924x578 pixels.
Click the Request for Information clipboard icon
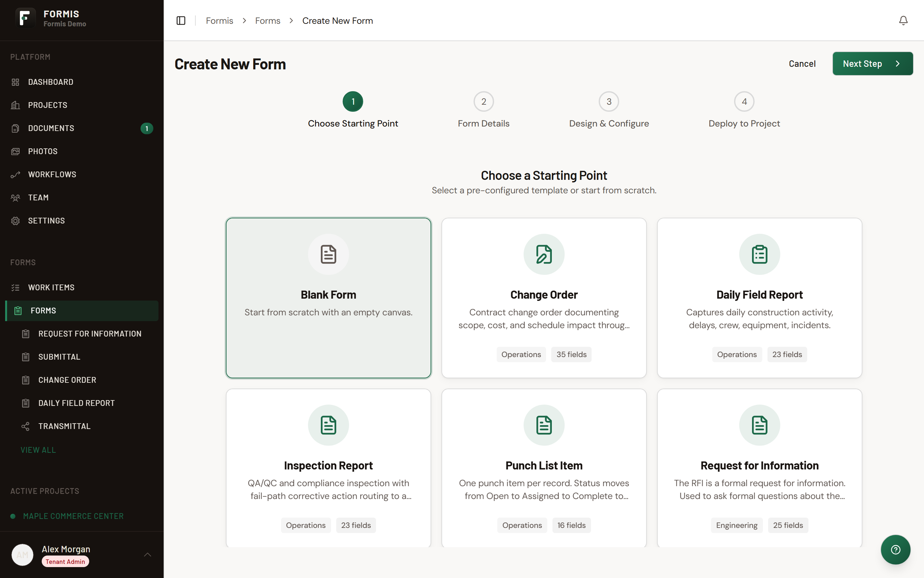click(26, 334)
